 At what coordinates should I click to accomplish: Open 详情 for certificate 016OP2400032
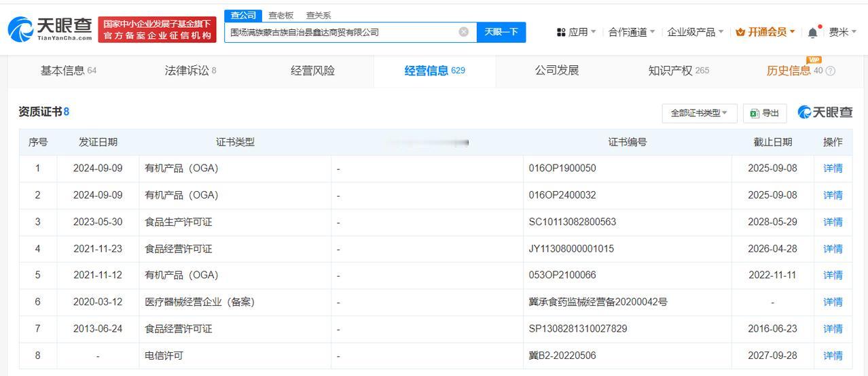(833, 195)
